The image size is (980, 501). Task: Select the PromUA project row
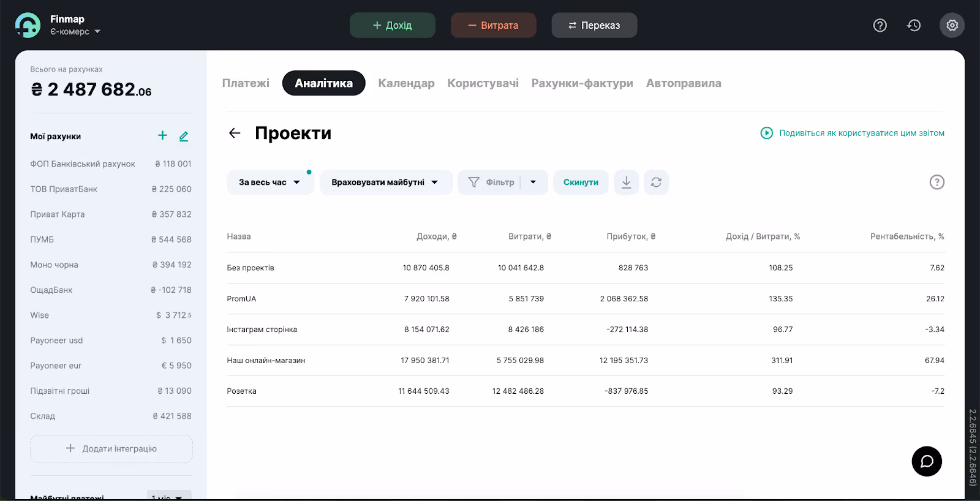[586, 299]
